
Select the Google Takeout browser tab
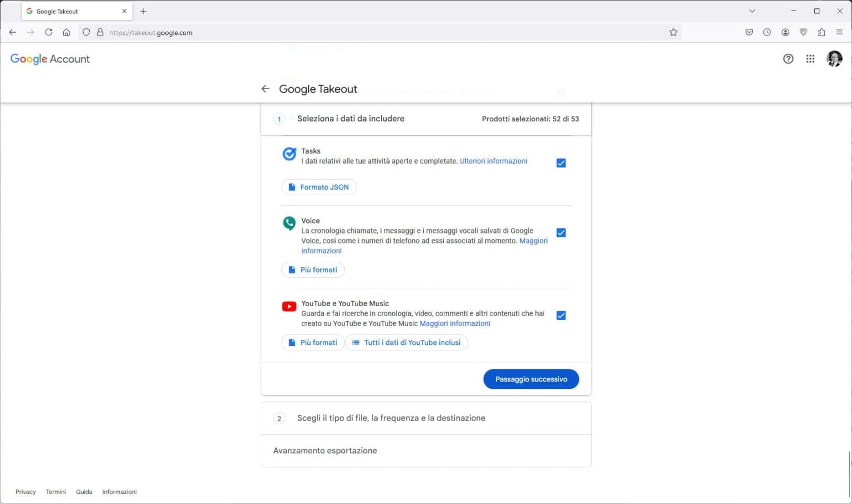[77, 11]
